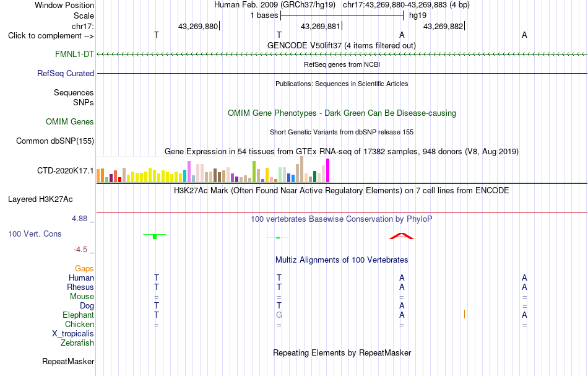The height and width of the screenshot is (376, 588).
Task: Click the Scale track label
Action: tap(84, 15)
